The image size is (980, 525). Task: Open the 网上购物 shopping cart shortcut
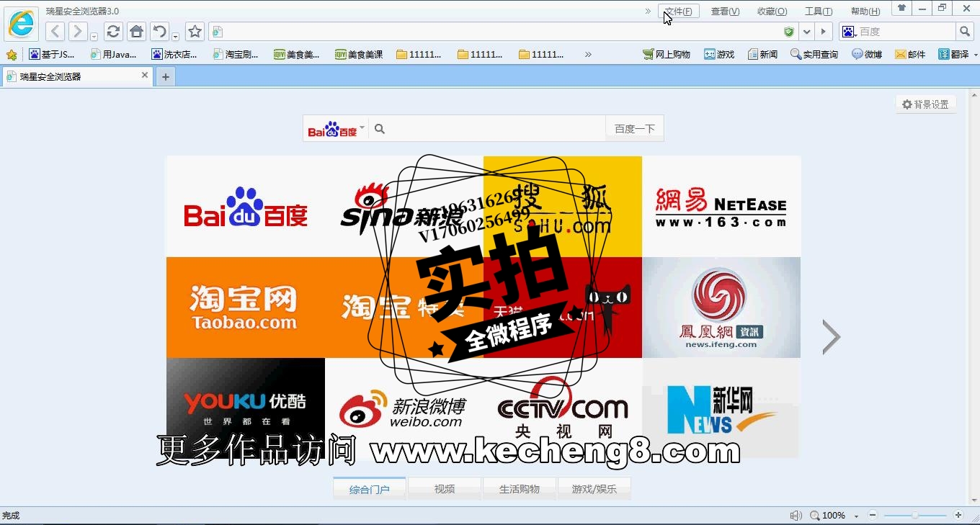[x=667, y=55]
